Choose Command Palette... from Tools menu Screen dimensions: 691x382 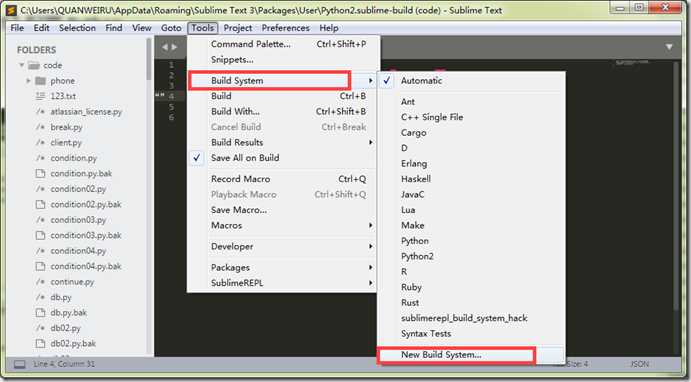pos(283,44)
